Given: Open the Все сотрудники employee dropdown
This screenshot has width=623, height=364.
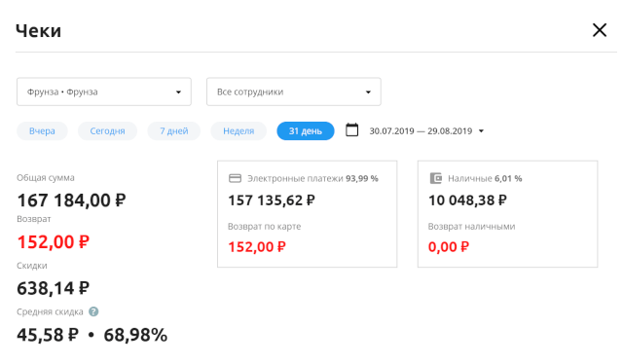Looking at the screenshot, I should 294,91.
